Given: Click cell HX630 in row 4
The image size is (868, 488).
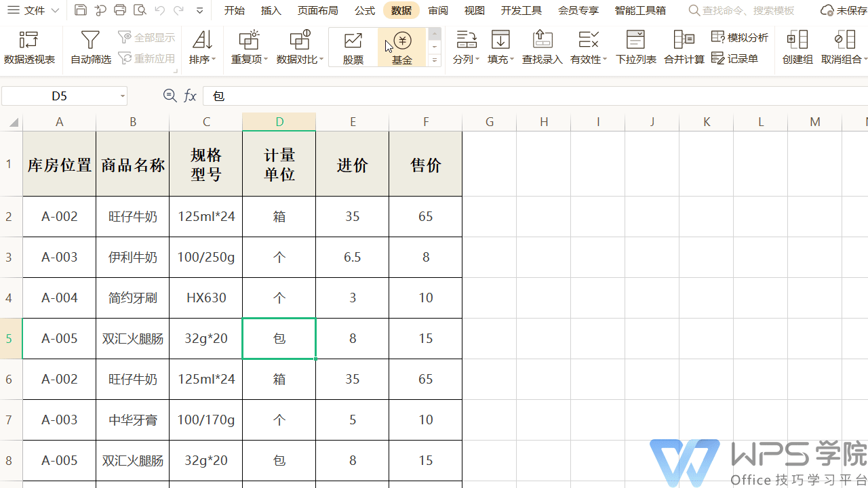Looking at the screenshot, I should (206, 298).
